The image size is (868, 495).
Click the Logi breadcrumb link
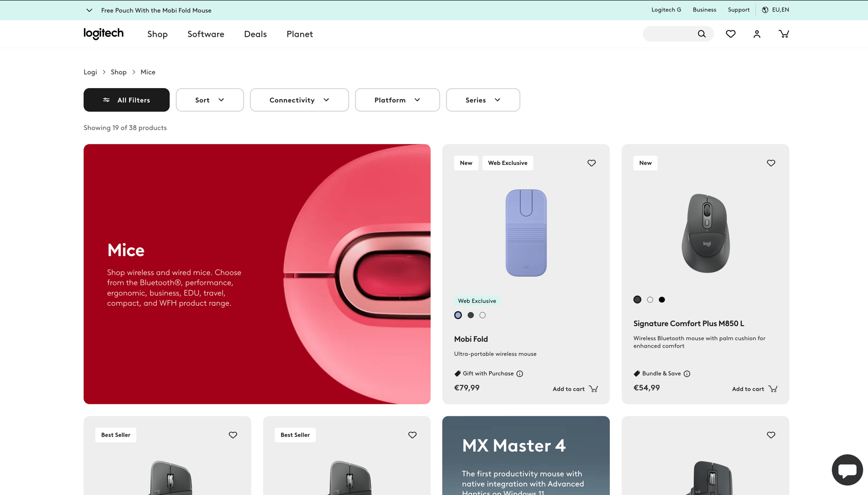[x=90, y=72]
